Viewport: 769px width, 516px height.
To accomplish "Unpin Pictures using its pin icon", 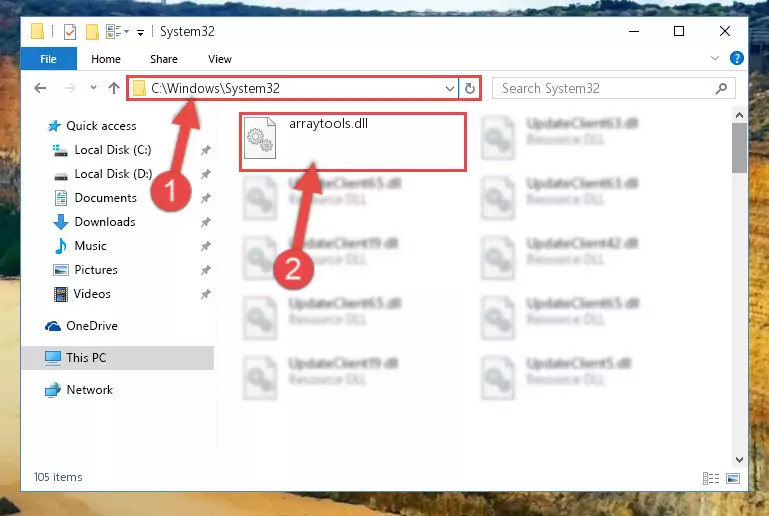I will tap(205, 270).
